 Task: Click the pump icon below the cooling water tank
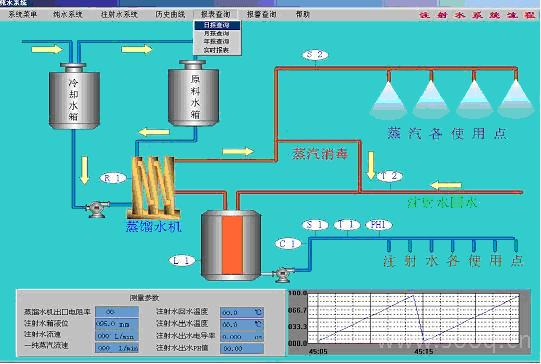[x=96, y=208]
